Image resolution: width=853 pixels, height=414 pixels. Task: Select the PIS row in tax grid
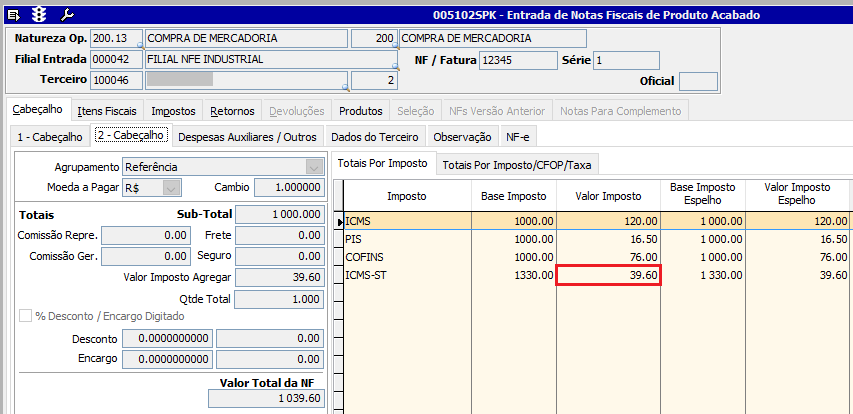point(595,239)
